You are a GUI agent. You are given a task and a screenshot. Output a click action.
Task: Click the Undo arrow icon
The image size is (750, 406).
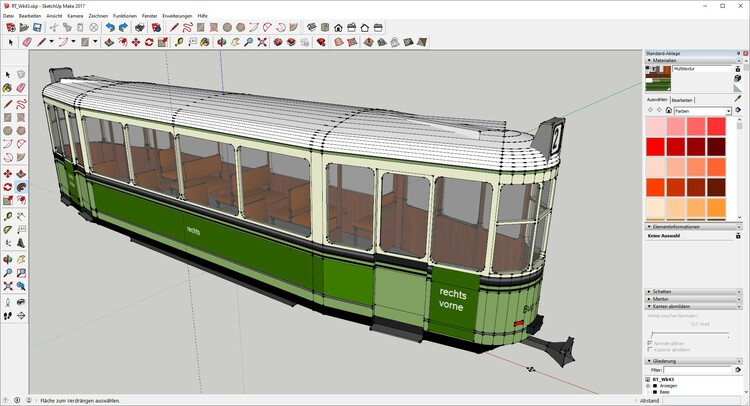click(x=109, y=28)
